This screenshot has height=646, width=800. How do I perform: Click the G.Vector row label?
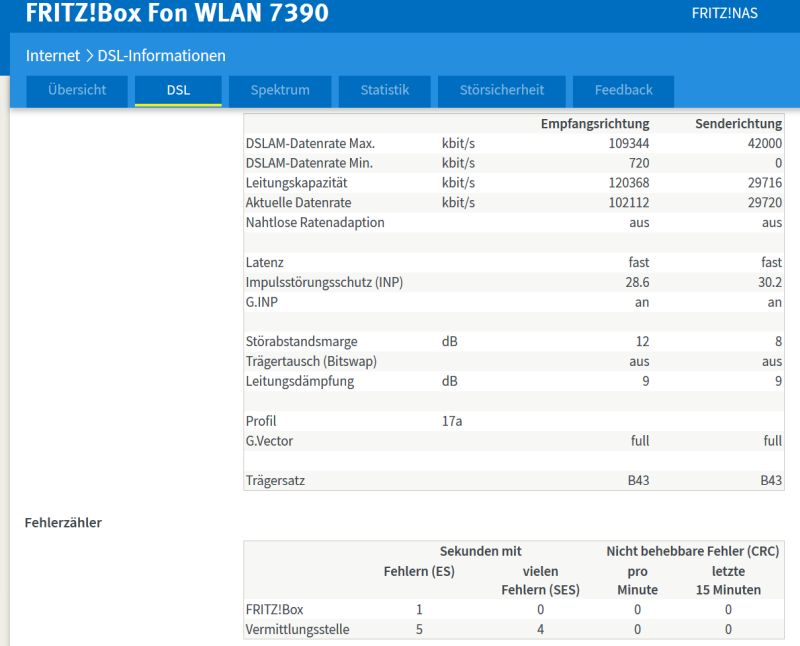(269, 441)
